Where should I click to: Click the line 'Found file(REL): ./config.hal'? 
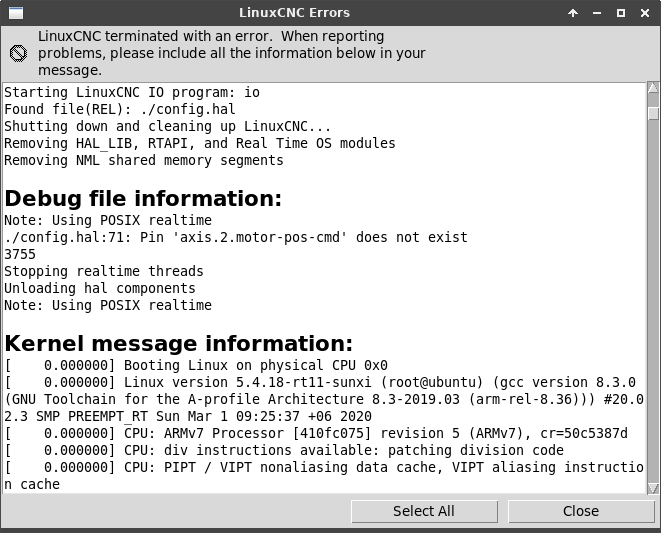(x=120, y=109)
